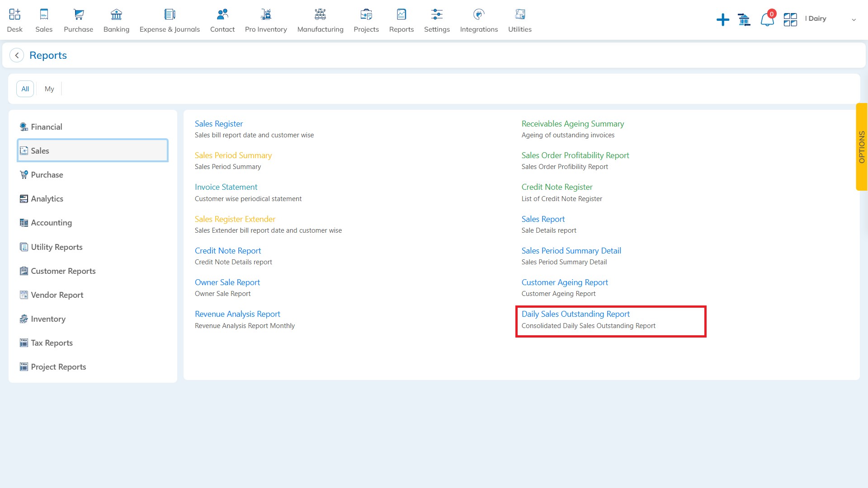Click the Daily Sales Outstanding Report link
868x488 pixels.
pos(576,314)
